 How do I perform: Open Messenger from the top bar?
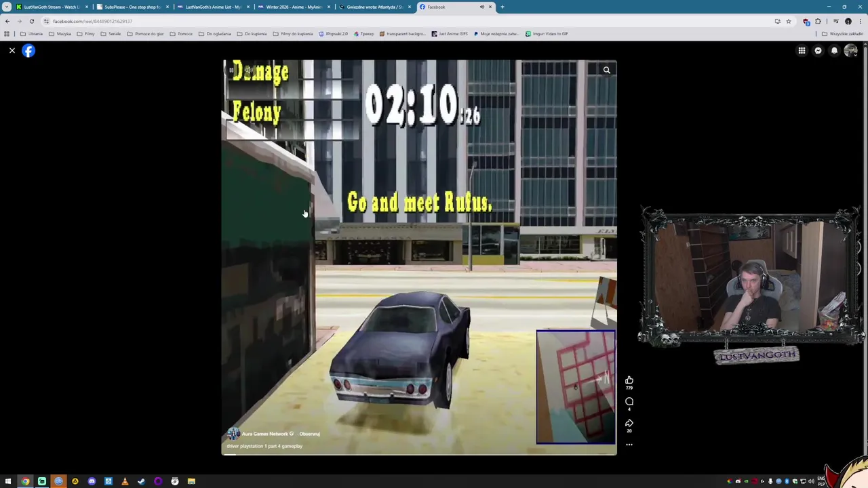click(x=818, y=51)
